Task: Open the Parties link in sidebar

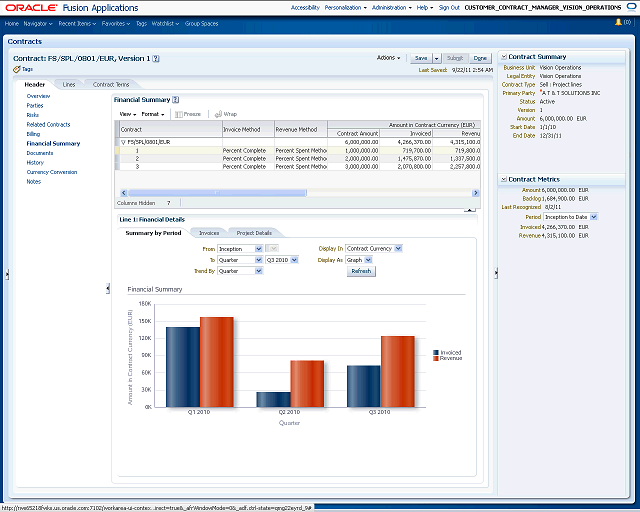Action: pos(35,105)
